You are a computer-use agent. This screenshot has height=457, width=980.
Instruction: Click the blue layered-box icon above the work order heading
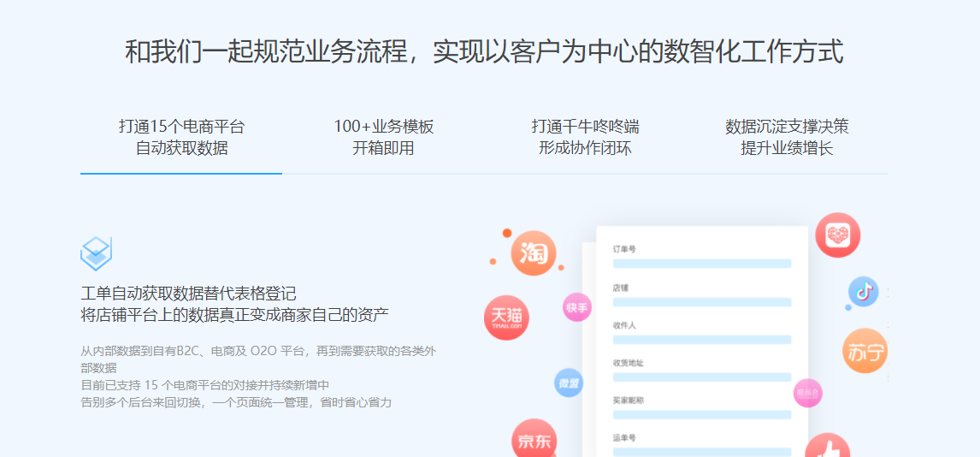pos(97,254)
